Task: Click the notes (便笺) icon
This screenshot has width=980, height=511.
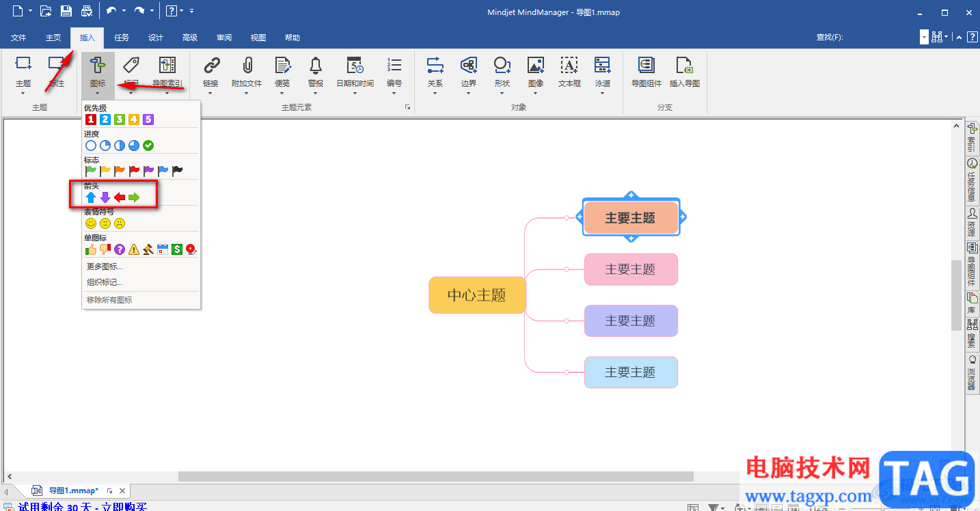Action: (282, 65)
